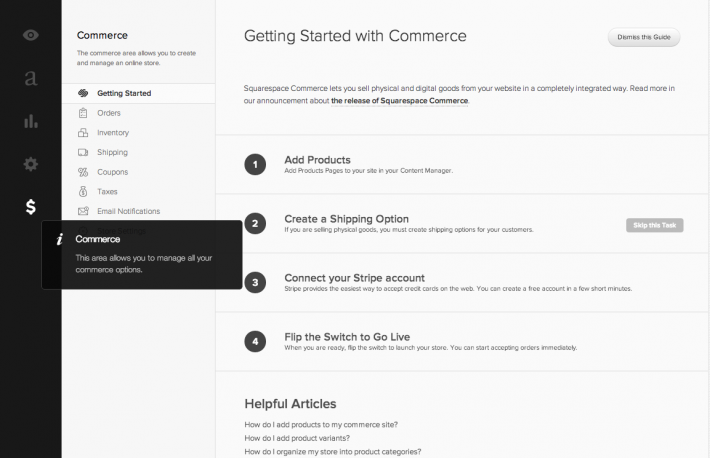
Task: Select step 4 Flip the Switch to Go Live
Action: 346,336
